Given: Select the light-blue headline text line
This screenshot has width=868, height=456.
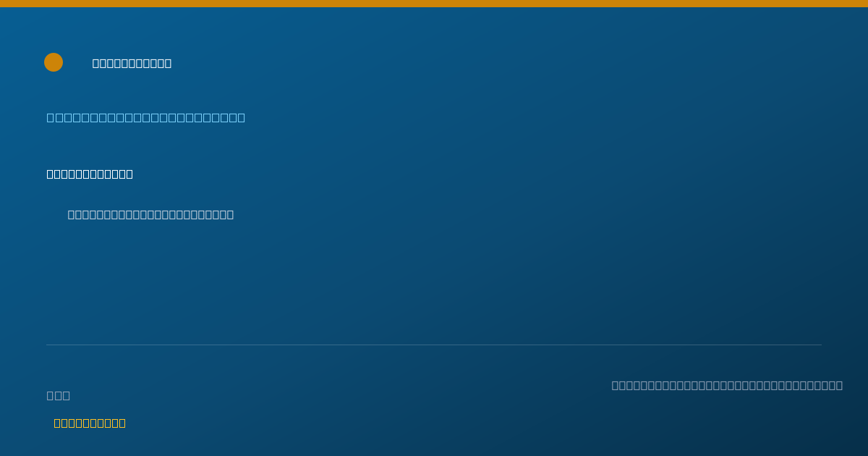Looking at the screenshot, I should (146, 117).
